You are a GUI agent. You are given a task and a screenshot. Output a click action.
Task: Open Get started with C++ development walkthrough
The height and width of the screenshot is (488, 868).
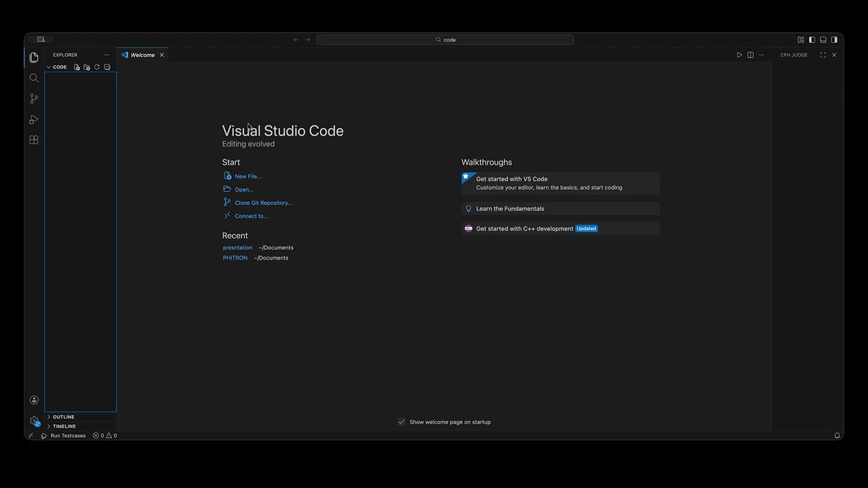point(561,228)
